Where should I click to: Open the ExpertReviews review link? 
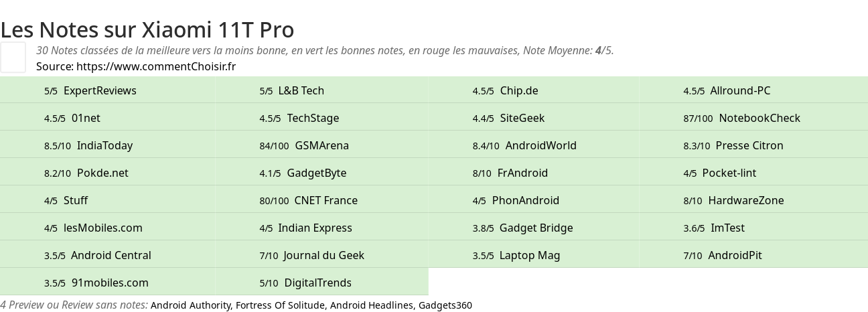coord(100,90)
